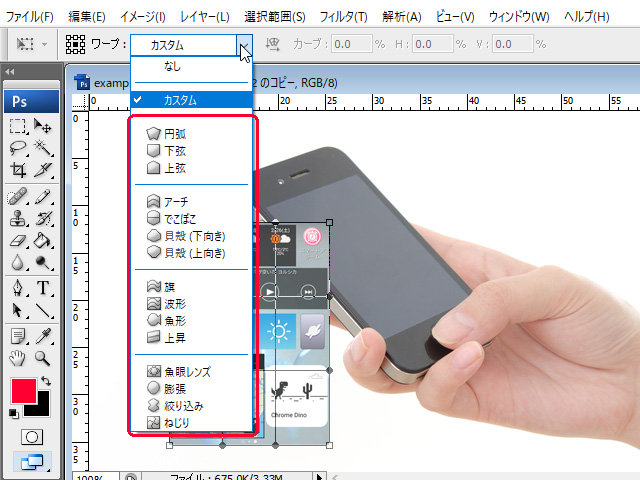
Task: Select the Clone Stamp tool
Action: [18, 218]
